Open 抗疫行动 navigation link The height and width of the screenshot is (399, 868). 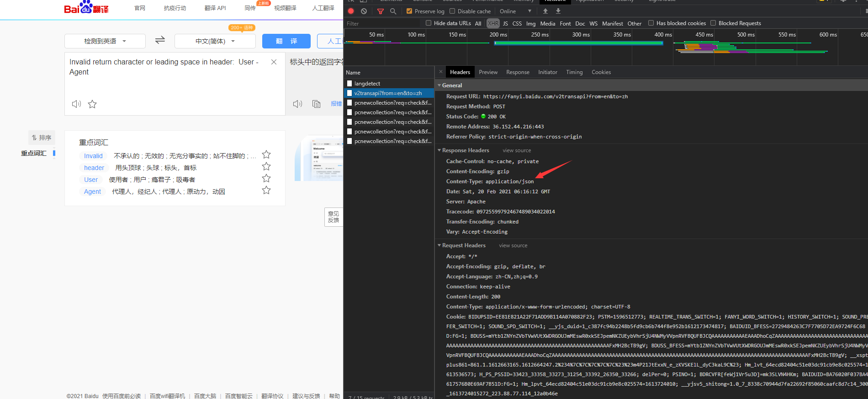[x=175, y=8]
